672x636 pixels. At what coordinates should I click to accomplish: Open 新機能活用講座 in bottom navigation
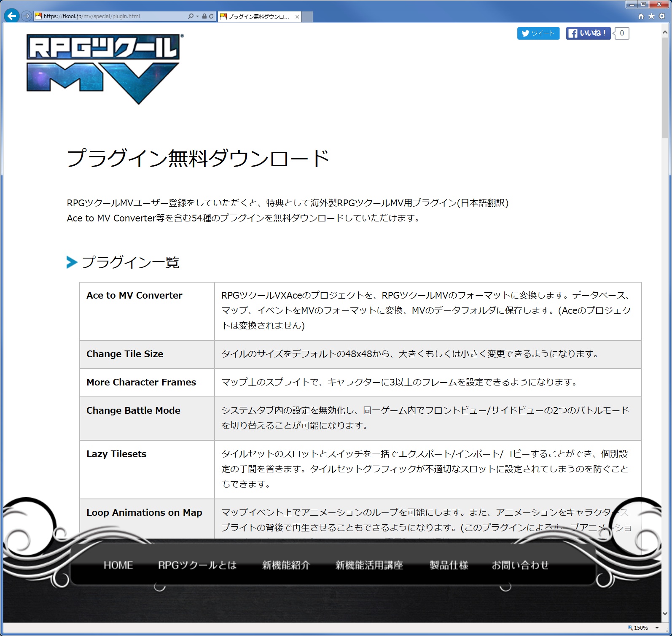click(369, 565)
